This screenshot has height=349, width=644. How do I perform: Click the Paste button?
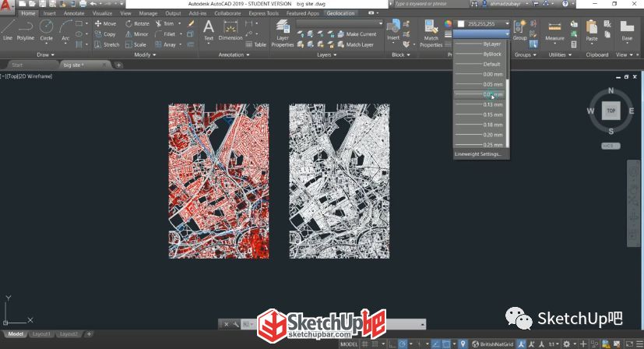[x=592, y=31]
